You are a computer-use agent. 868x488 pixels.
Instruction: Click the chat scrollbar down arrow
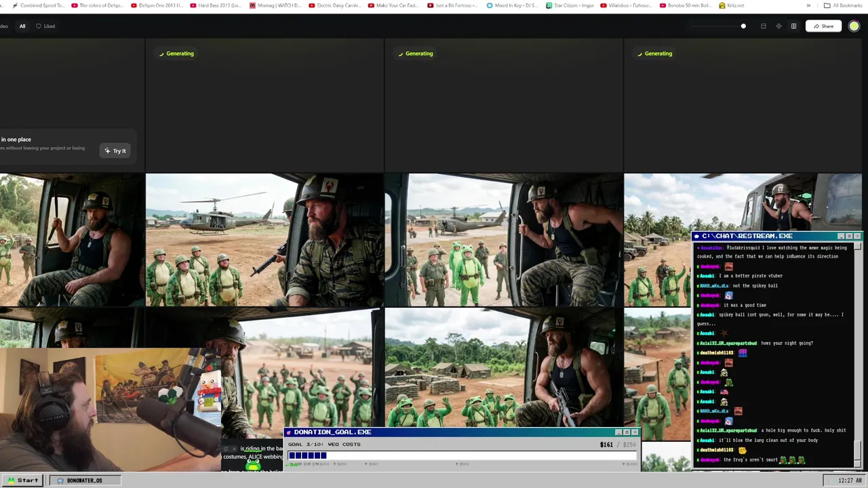pos(858,464)
